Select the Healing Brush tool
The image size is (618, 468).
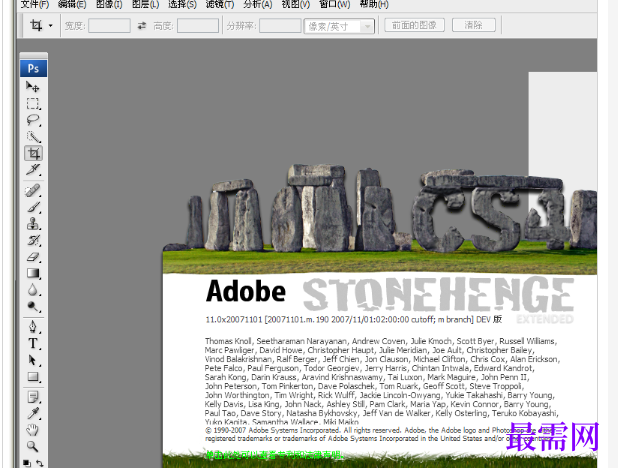coord(33,190)
